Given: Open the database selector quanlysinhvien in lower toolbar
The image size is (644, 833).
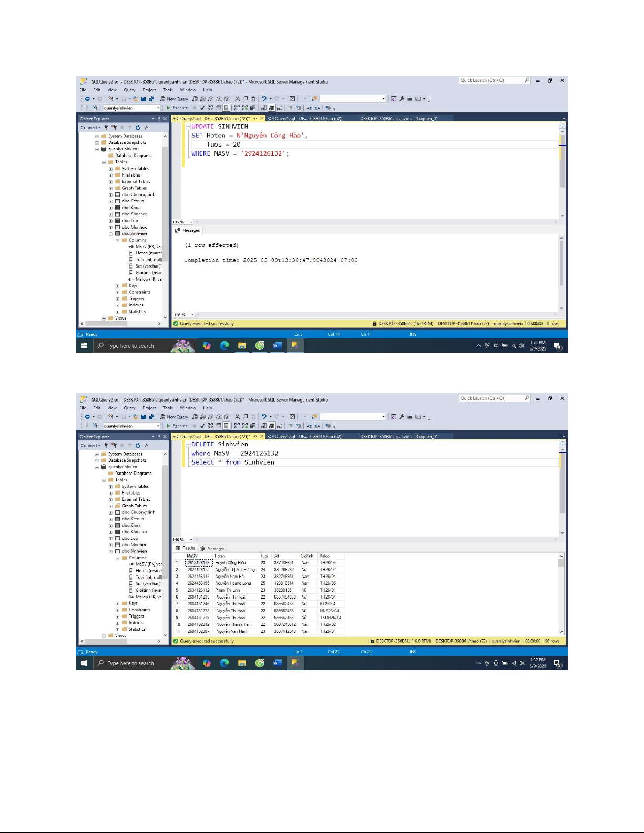Looking at the screenshot, I should 131,426.
